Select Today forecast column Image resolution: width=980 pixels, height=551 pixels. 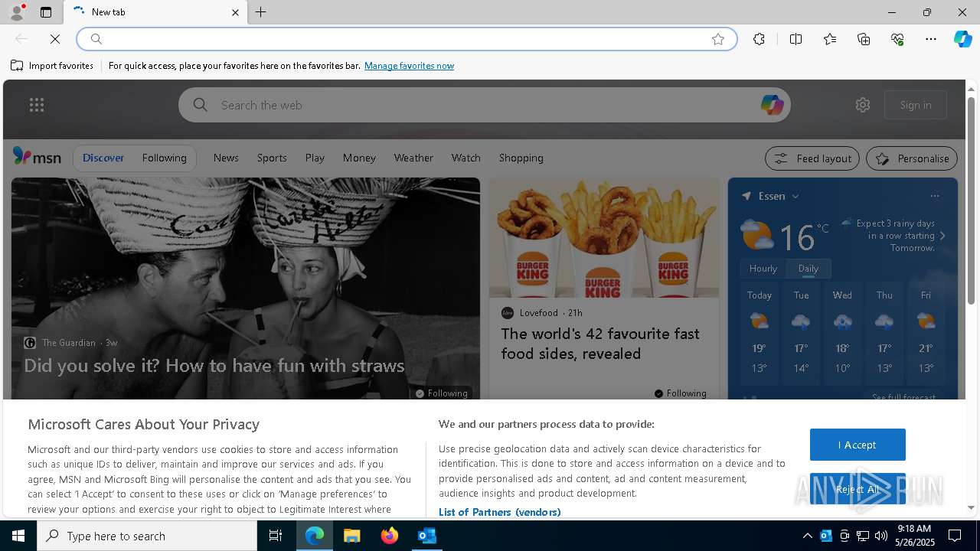click(x=759, y=334)
